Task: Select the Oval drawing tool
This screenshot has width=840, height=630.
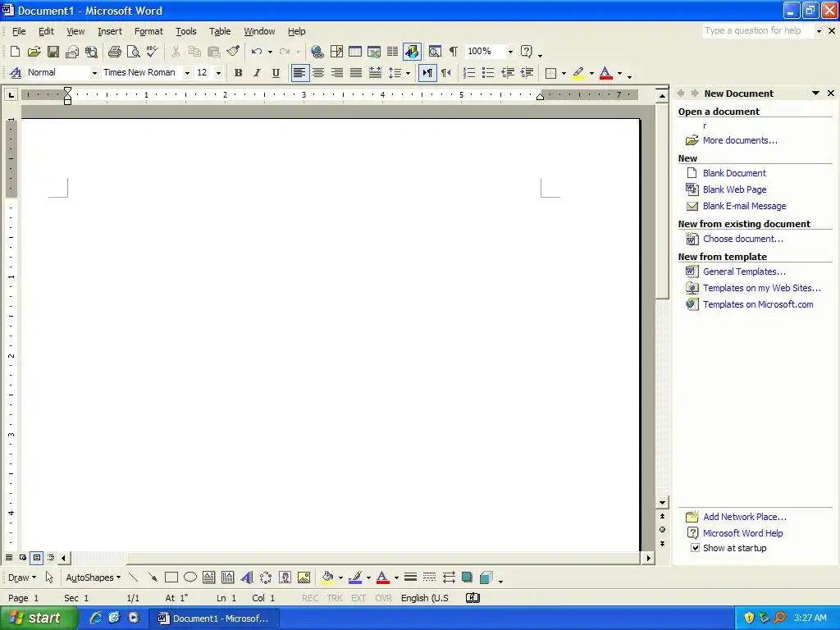Action: pyautogui.click(x=190, y=577)
